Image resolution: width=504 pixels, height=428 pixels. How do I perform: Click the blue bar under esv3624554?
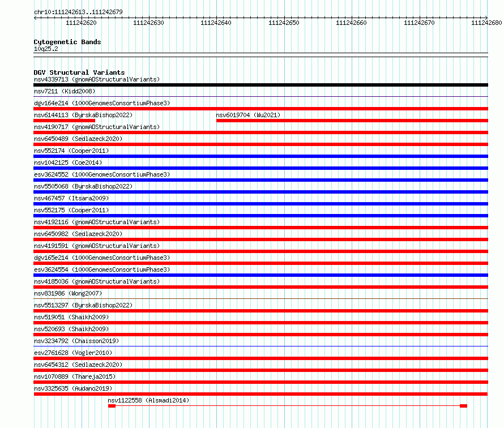click(x=260, y=275)
